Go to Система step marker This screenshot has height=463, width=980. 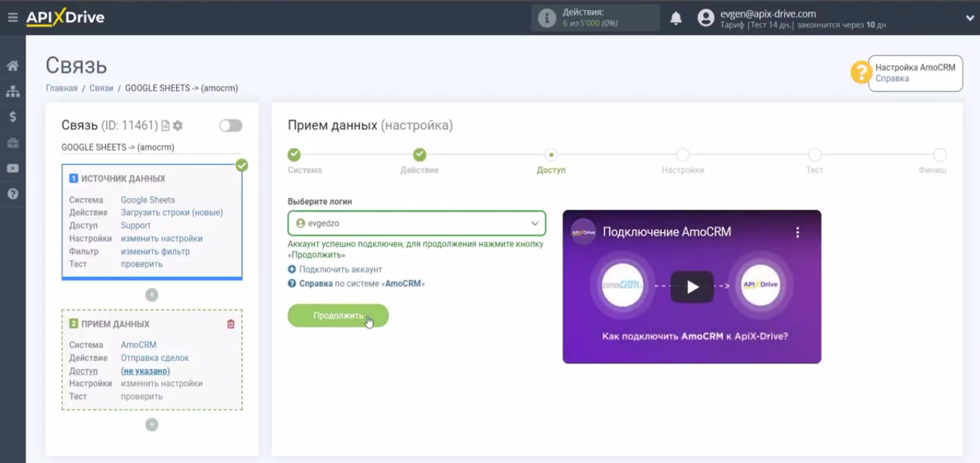tap(294, 154)
